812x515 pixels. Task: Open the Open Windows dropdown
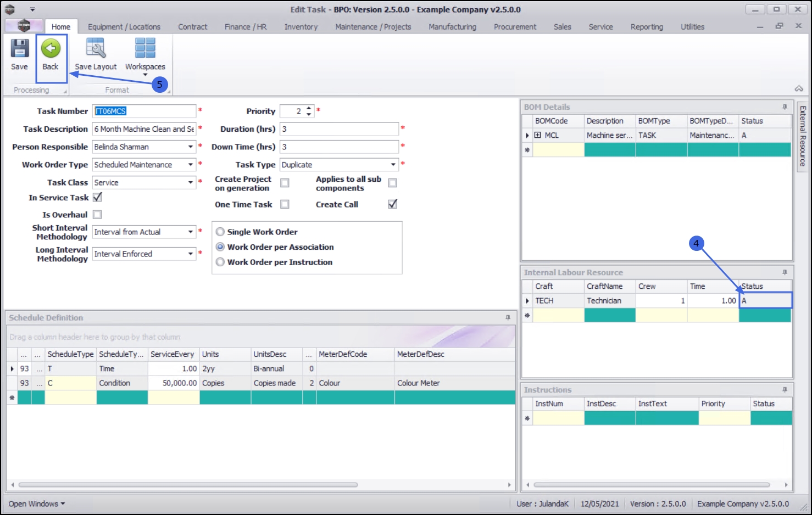point(37,503)
